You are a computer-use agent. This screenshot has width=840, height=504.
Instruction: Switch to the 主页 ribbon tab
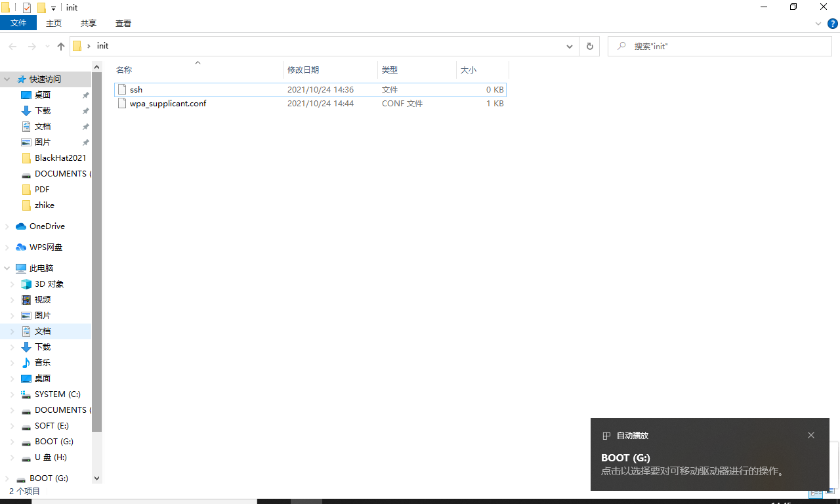coord(54,23)
